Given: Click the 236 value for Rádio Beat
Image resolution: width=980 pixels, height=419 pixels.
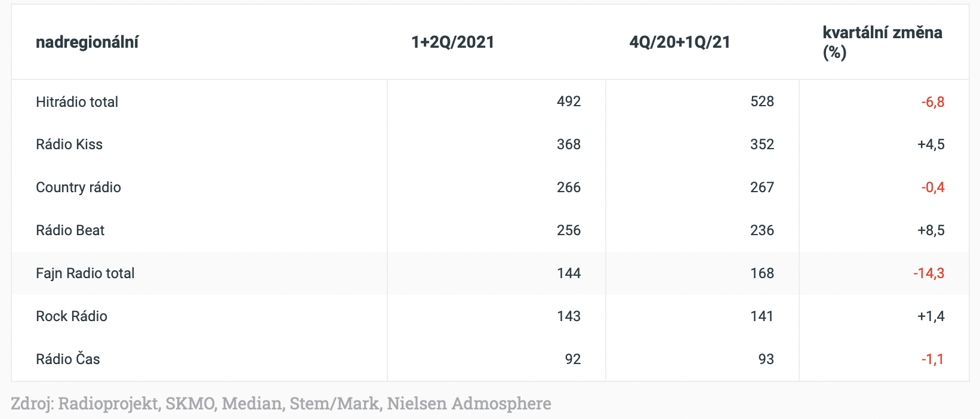Looking at the screenshot, I should [762, 230].
